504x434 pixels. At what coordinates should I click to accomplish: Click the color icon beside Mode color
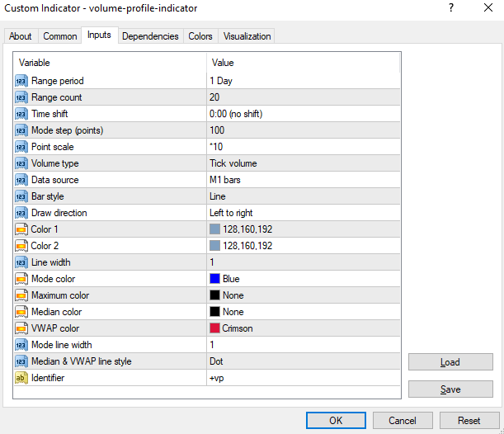tap(21, 279)
